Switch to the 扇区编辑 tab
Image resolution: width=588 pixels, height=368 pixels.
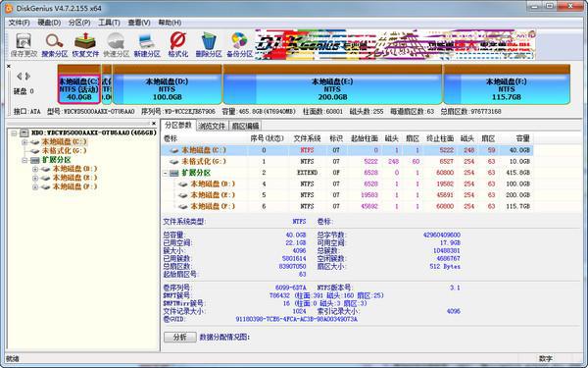pyautogui.click(x=245, y=126)
